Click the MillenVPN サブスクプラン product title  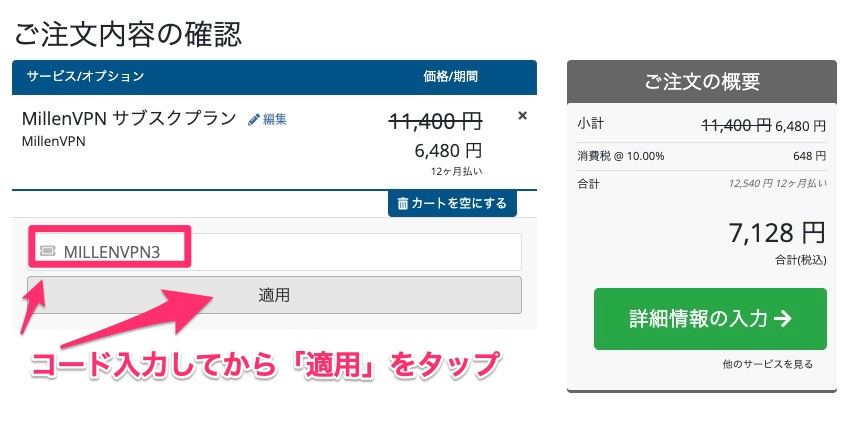(x=129, y=118)
